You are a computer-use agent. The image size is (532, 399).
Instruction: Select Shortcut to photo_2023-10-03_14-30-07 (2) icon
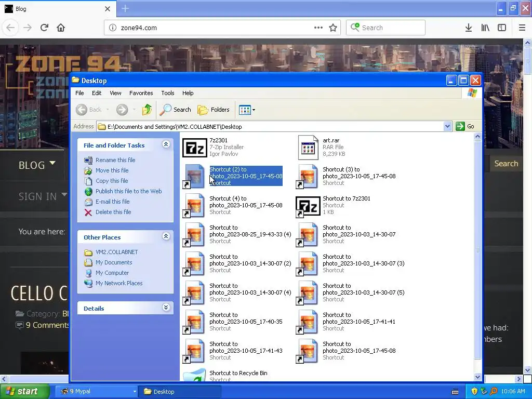pyautogui.click(x=194, y=264)
